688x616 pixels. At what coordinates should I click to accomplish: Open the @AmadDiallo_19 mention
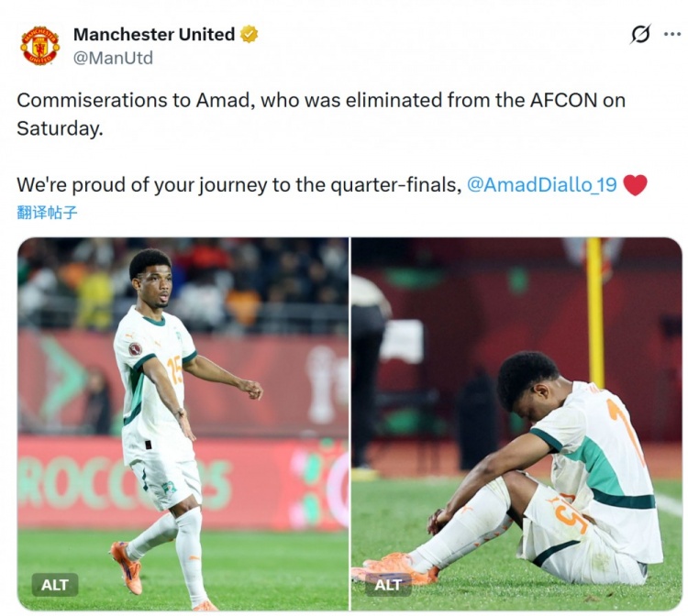pos(541,184)
